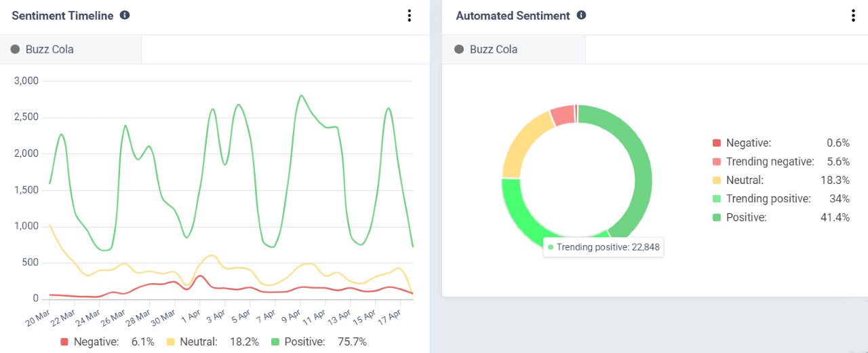Click gray dot icon beside left Buzz Cola
Image resolution: width=868 pixels, height=353 pixels.
click(x=16, y=50)
